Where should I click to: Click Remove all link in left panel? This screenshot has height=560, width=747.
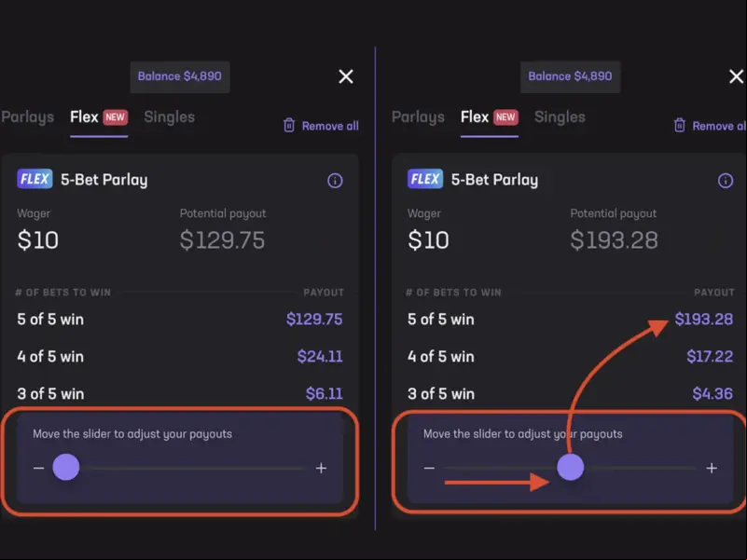[330, 126]
